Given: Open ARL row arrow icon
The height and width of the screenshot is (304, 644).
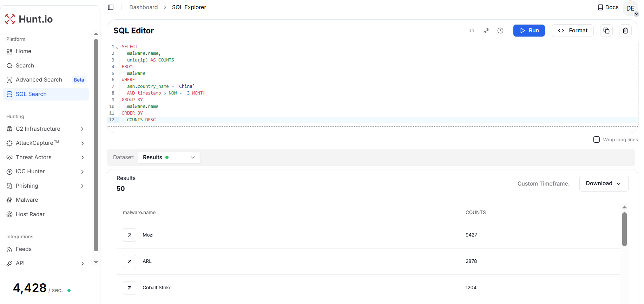Looking at the screenshot, I should [130, 261].
